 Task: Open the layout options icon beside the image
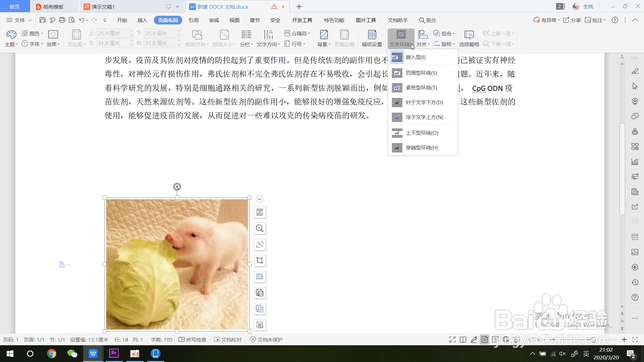click(x=260, y=212)
